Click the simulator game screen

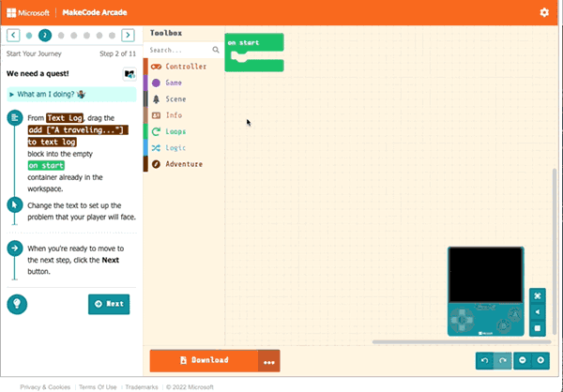[485, 275]
